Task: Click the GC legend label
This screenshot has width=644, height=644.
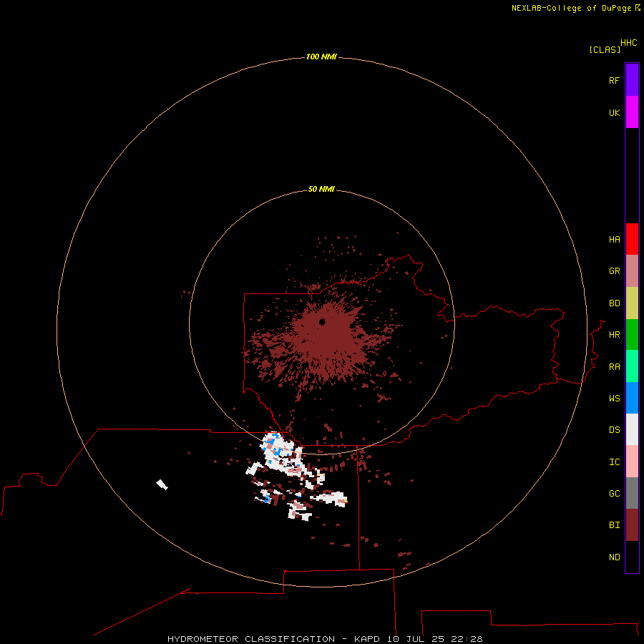Action: click(x=614, y=494)
